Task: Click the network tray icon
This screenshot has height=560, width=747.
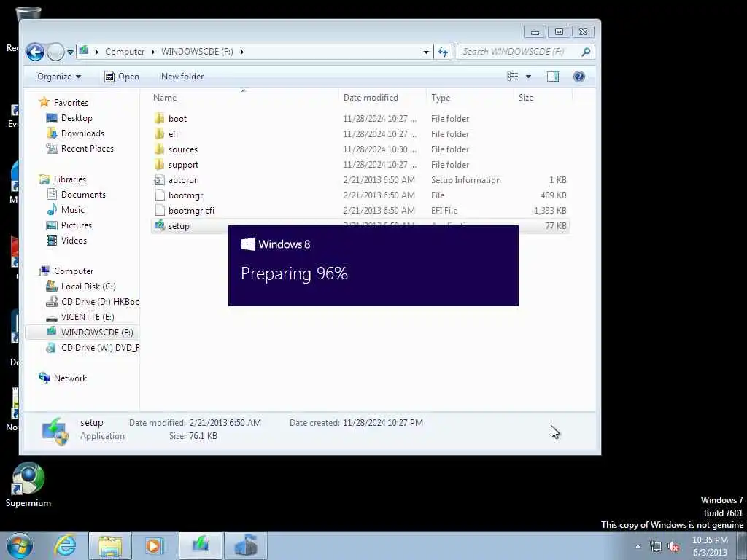Action: click(x=656, y=547)
